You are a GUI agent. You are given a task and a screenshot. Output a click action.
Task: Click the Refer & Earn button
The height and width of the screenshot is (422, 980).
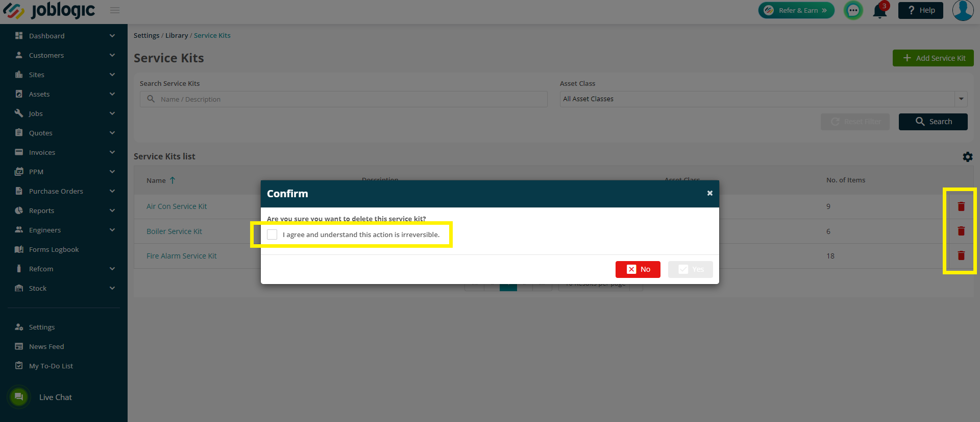tap(796, 10)
